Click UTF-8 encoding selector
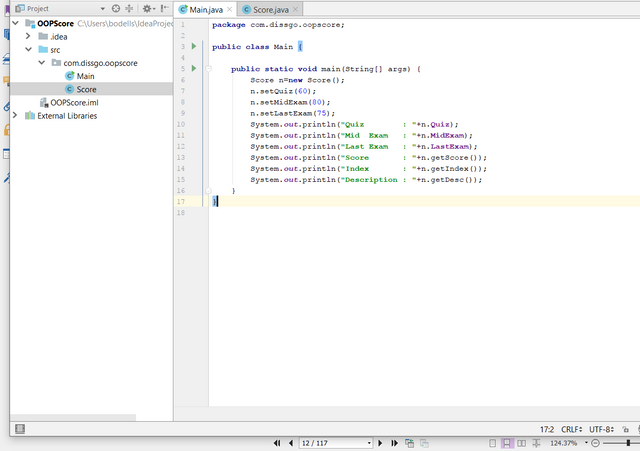Image resolution: width=640 pixels, height=451 pixels. [601, 429]
